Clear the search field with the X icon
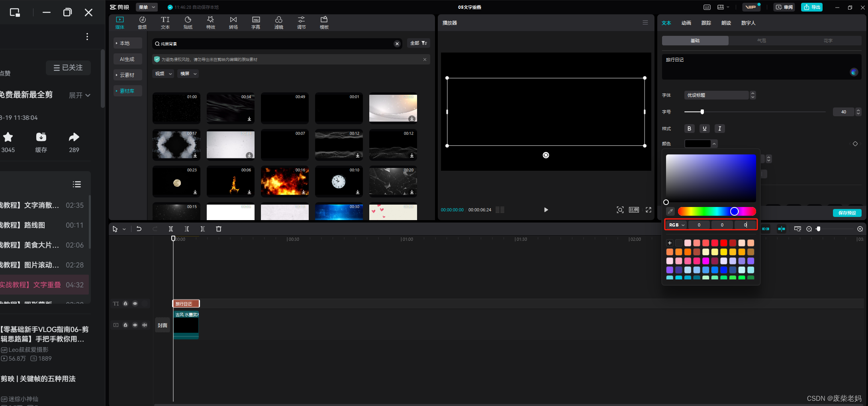The image size is (868, 406). [x=397, y=44]
